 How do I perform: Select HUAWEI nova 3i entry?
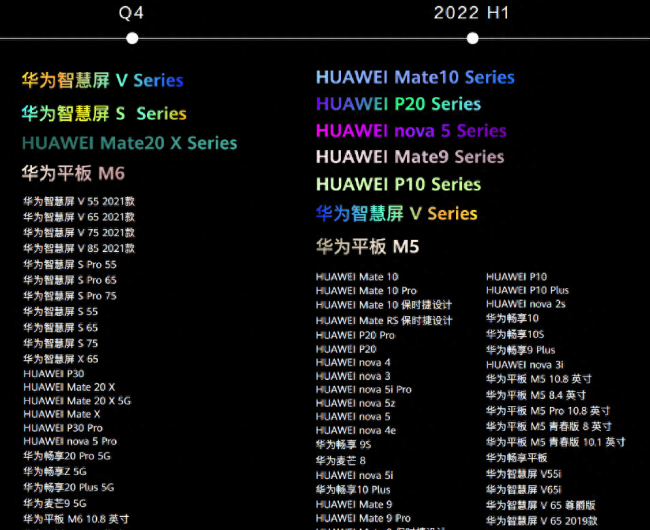coord(525,365)
